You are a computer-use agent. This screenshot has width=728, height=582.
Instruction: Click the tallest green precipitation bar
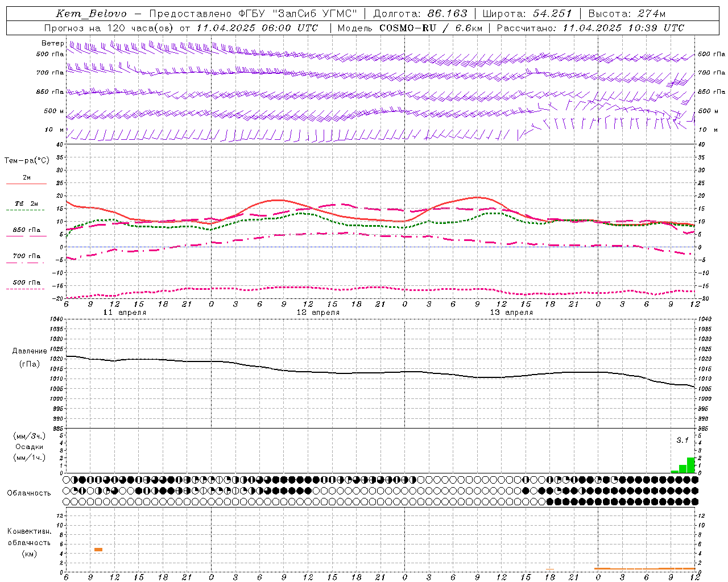[691, 465]
